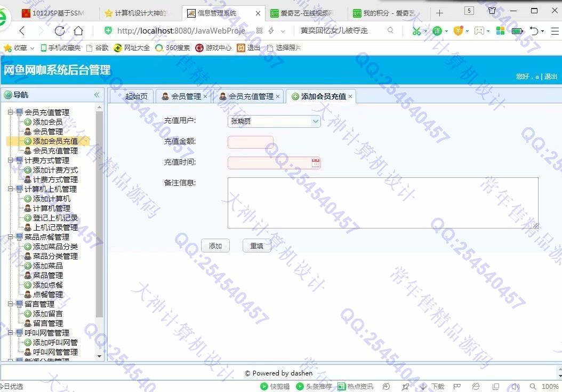This screenshot has height=392, width=562.
Task: Close the 添加会员充值 tab
Action: (350, 96)
